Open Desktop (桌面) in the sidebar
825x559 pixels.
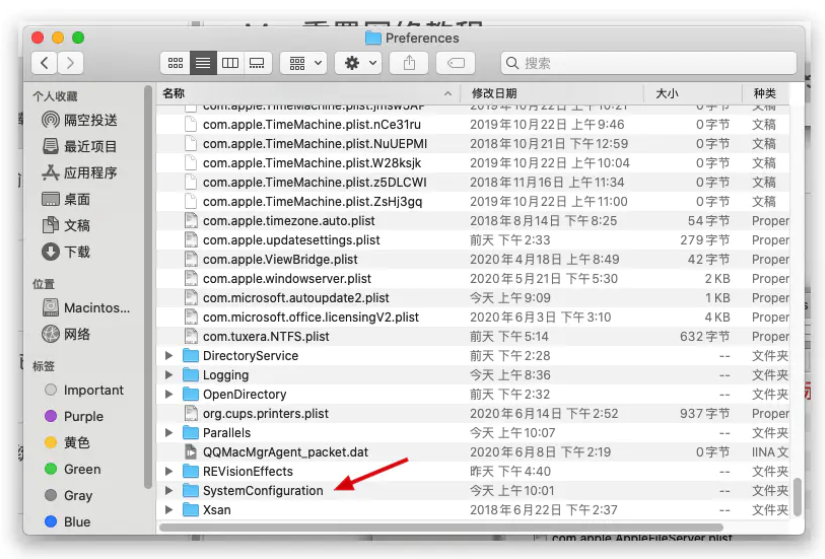(66, 199)
